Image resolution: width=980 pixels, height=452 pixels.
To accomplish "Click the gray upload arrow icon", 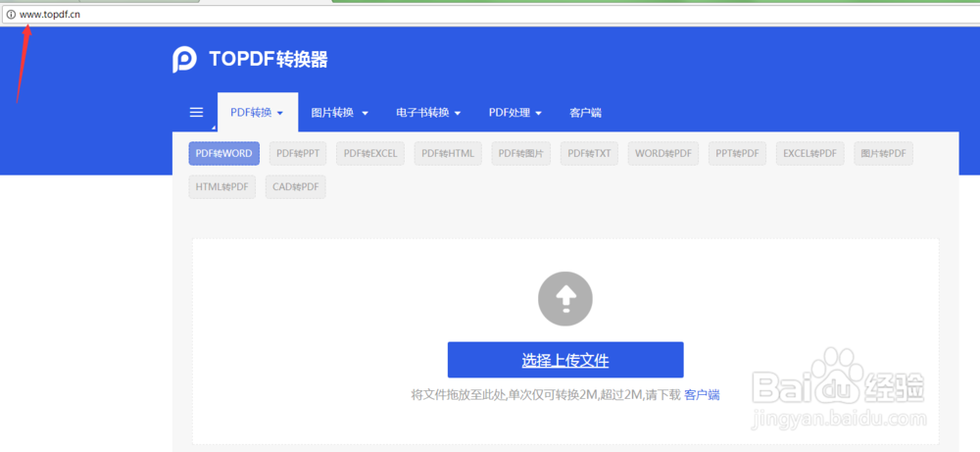I will point(565,299).
